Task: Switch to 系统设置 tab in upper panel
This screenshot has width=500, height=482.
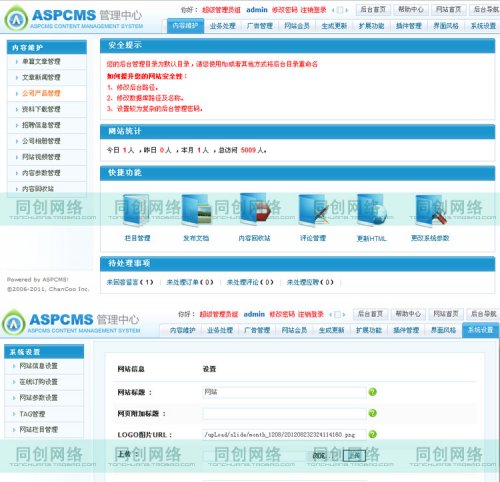Action: pyautogui.click(x=483, y=26)
